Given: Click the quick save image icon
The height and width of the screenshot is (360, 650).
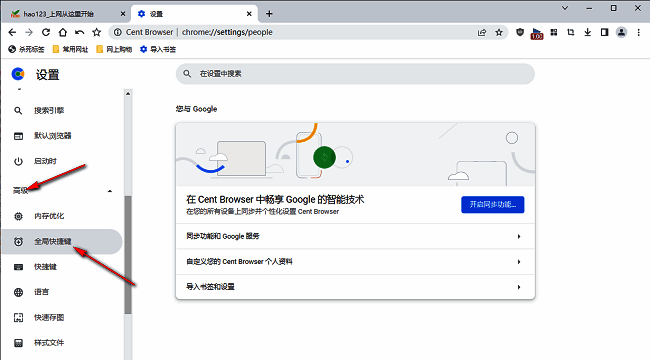Looking at the screenshot, I should (x=18, y=317).
